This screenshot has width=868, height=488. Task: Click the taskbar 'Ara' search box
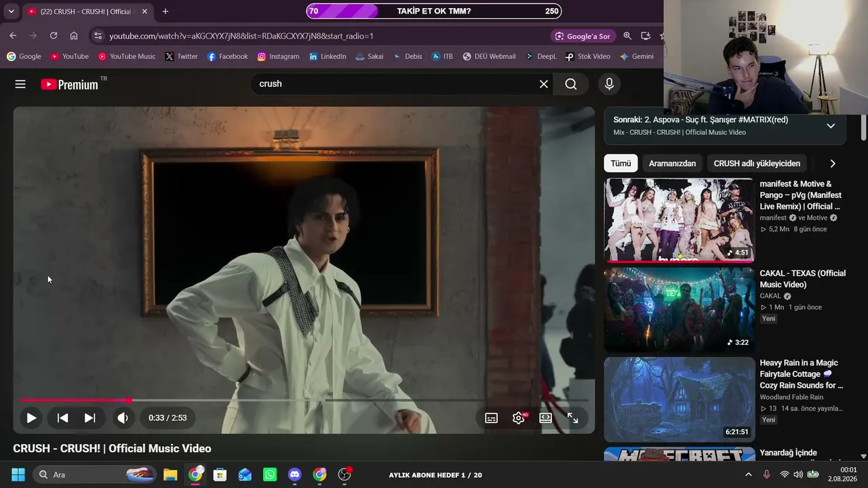pyautogui.click(x=96, y=474)
